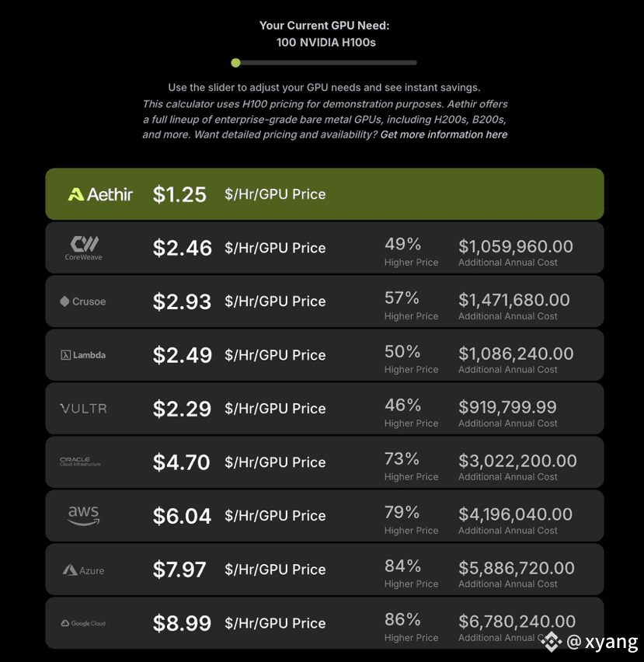
Task: Click the Aethir logo
Action: [x=100, y=194]
